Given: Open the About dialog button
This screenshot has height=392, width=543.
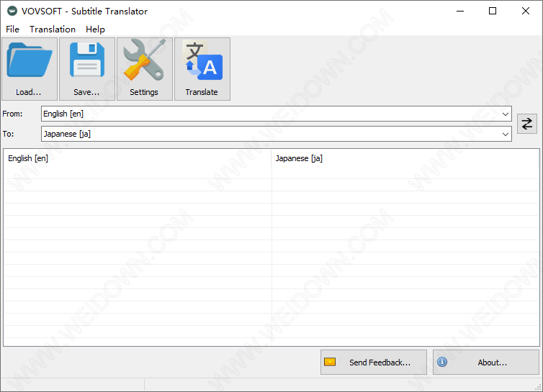Looking at the screenshot, I should tap(486, 362).
